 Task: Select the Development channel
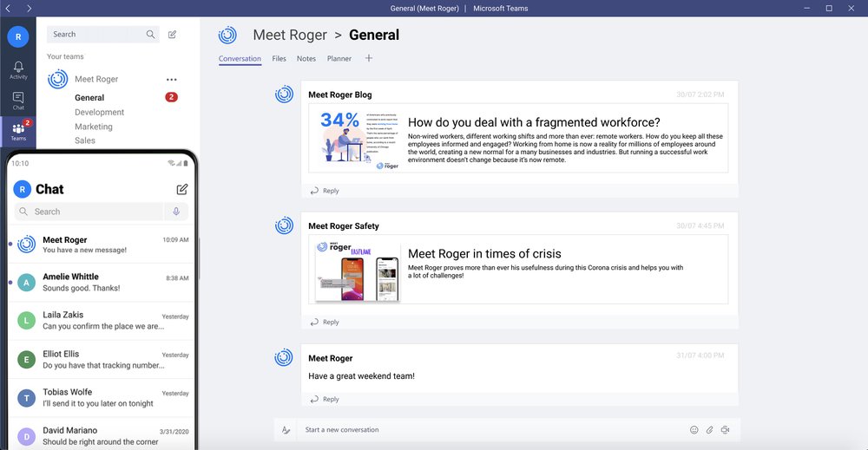(x=99, y=112)
